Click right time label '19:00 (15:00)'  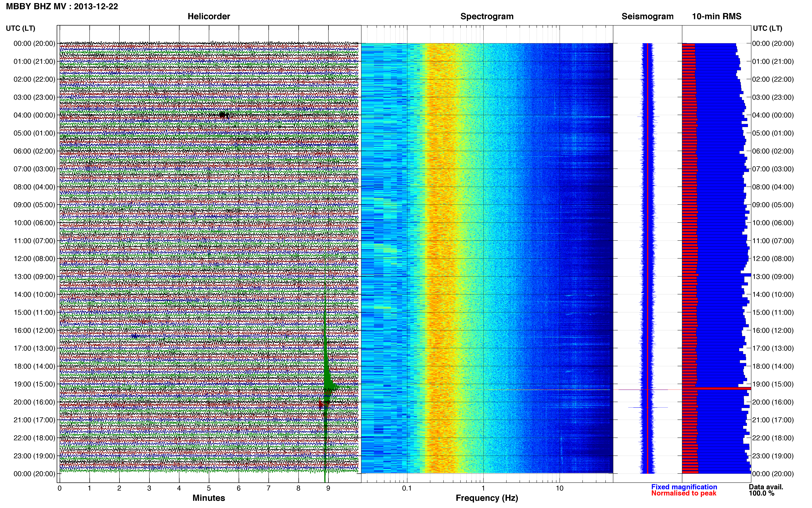[x=773, y=384]
